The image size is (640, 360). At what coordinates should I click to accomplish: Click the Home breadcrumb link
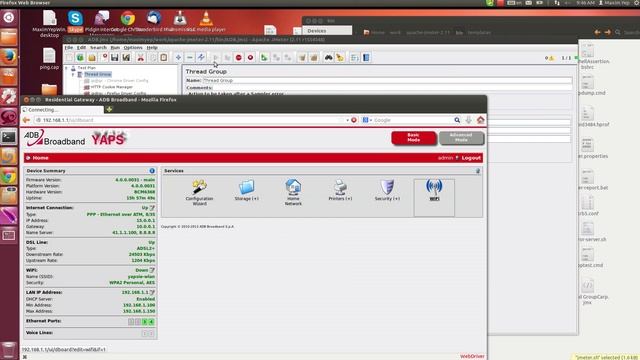click(x=40, y=158)
